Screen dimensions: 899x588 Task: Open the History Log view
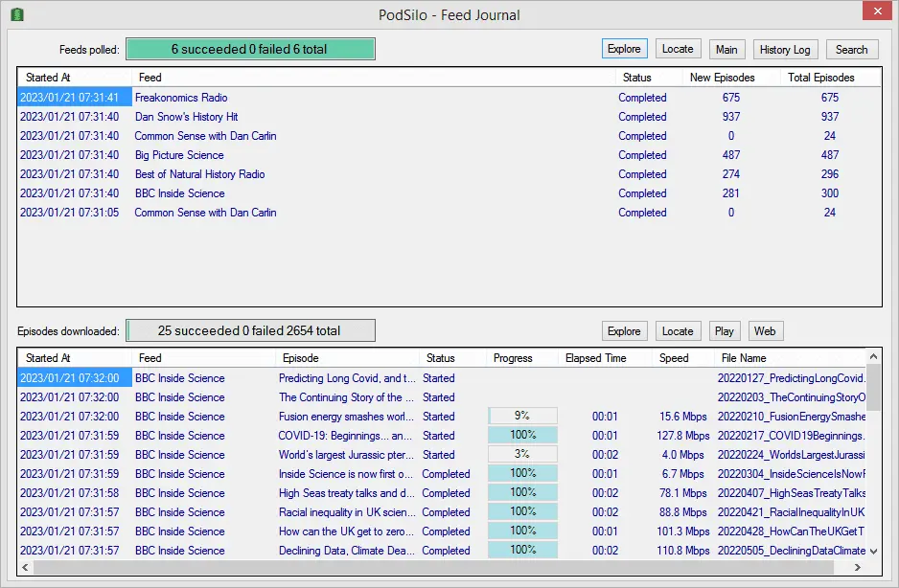coord(785,50)
